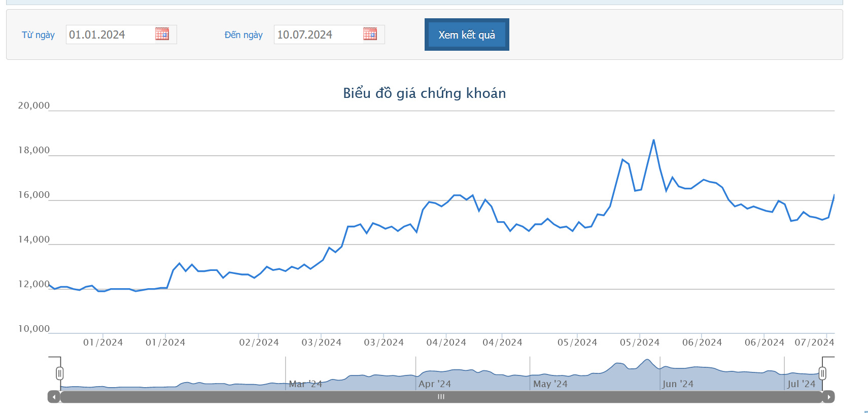Screen dimensions: 868x413
Task: Click the 02/2024 x-axis label
Action: click(259, 342)
